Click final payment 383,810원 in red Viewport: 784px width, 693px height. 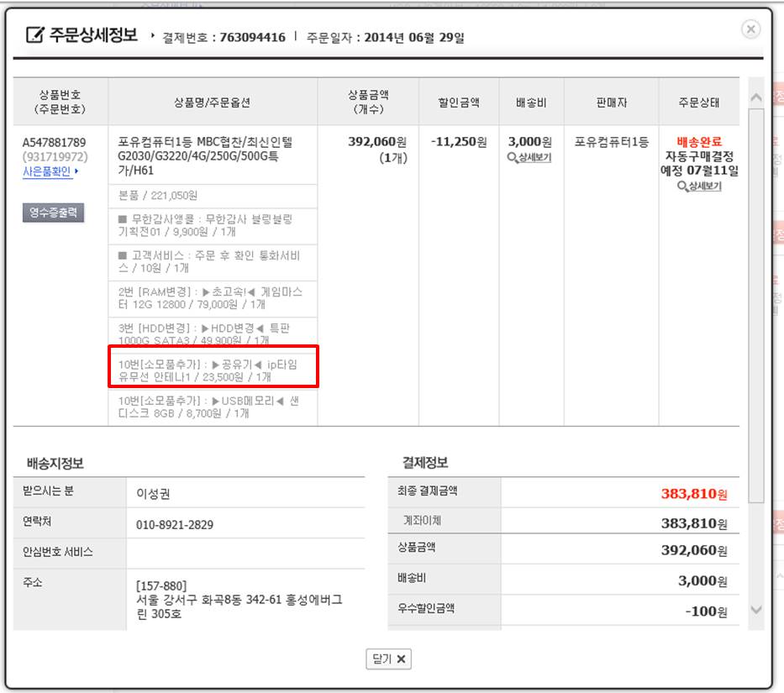point(694,494)
